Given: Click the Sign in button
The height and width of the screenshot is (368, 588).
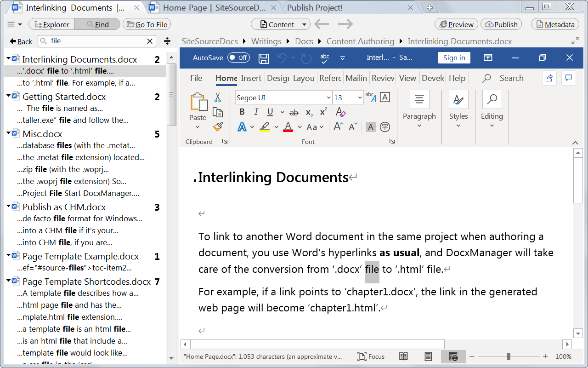Looking at the screenshot, I should click(x=454, y=57).
